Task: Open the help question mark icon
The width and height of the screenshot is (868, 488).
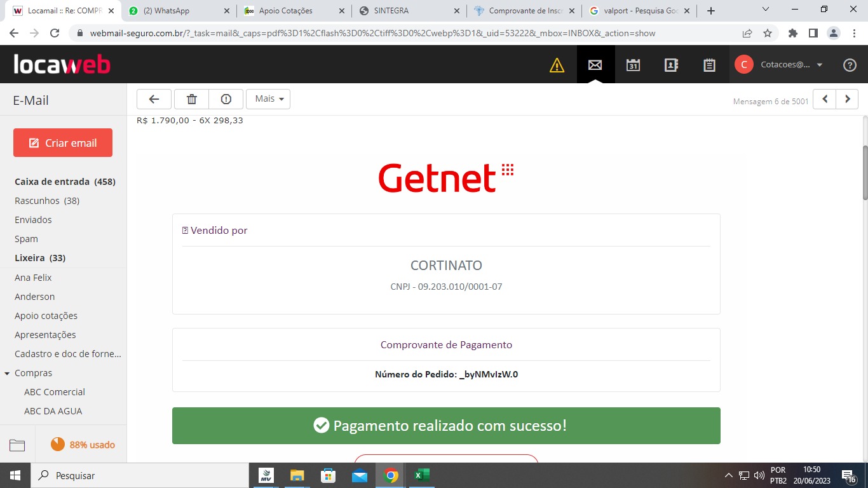Action: (850, 65)
